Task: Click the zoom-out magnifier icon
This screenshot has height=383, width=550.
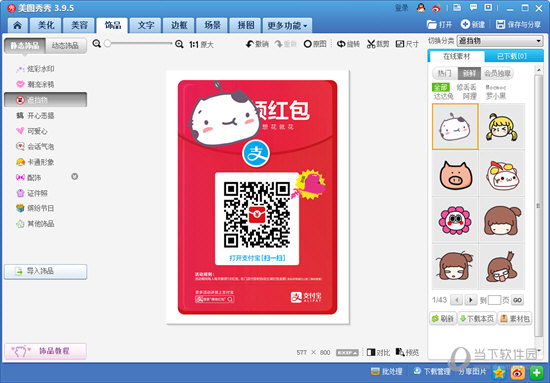Action: 96,43
